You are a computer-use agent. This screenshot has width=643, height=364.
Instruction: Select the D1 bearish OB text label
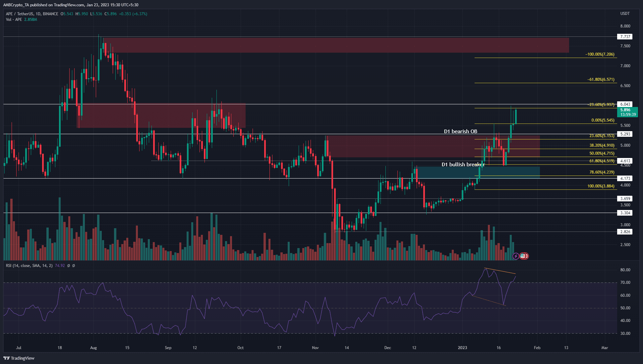click(460, 131)
